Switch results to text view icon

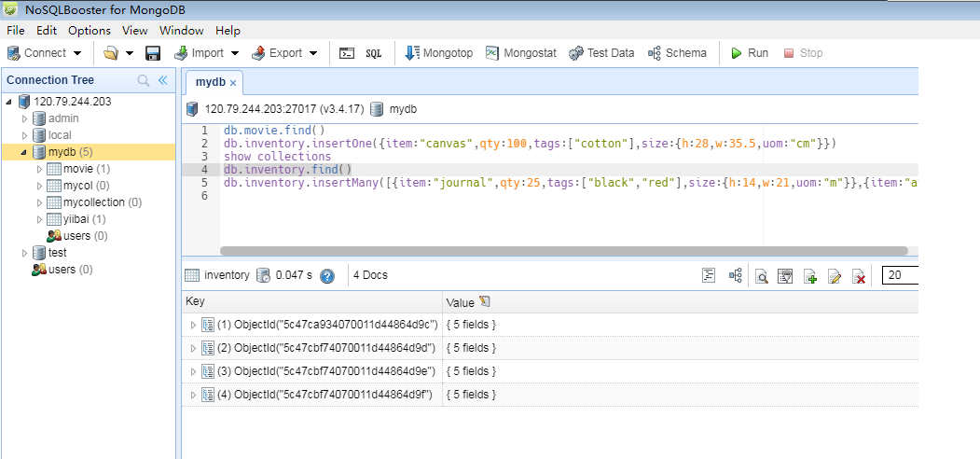coord(709,276)
